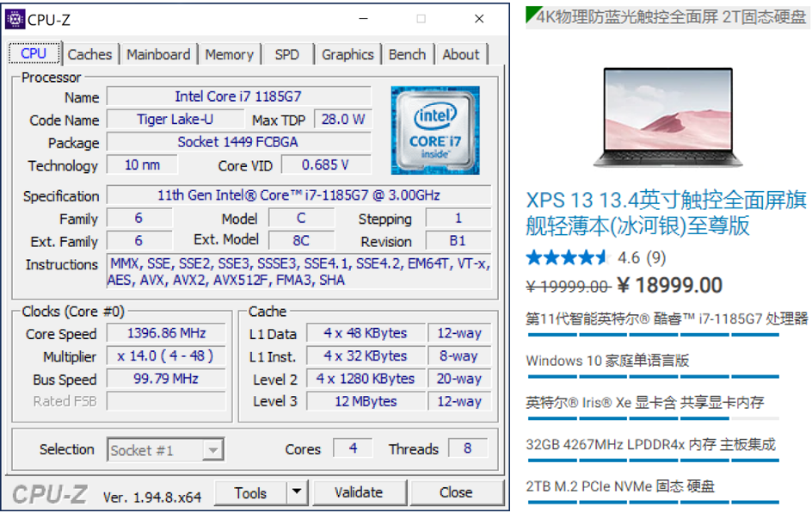Click the Level 2 associativity 20-way
Image resolution: width=812 pixels, height=513 pixels.
click(459, 379)
